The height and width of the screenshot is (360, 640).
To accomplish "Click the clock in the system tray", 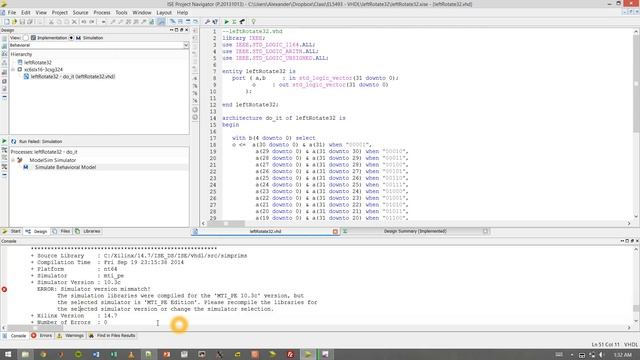I will tap(623, 355).
